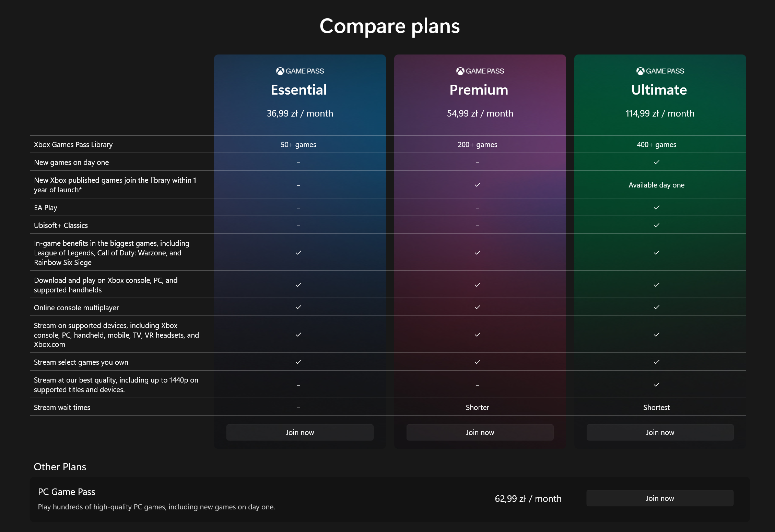Join PC Game Pass plan
The image size is (775, 532).
pyautogui.click(x=660, y=498)
